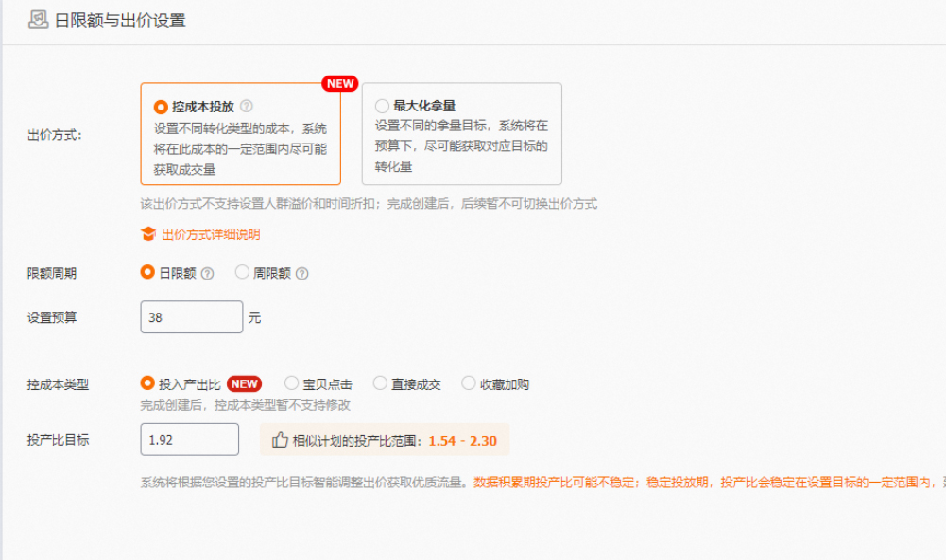This screenshot has height=560, width=946.
Task: Select the 最大化拿量 bidding method
Action: click(x=381, y=105)
